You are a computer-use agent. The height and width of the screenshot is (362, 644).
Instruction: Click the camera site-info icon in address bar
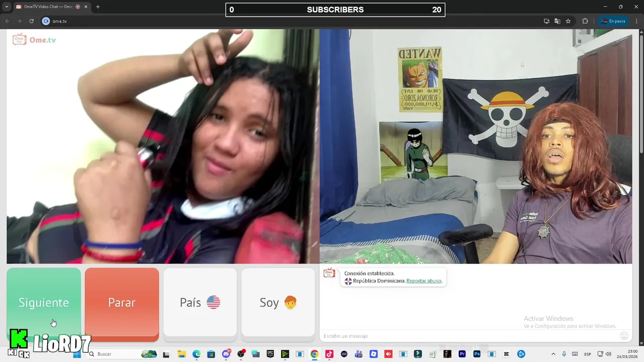(46, 21)
